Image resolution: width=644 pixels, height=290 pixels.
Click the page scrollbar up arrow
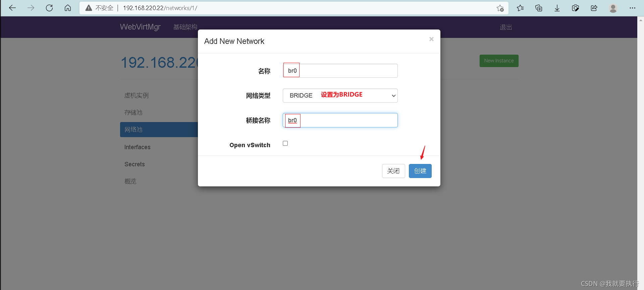641,20
